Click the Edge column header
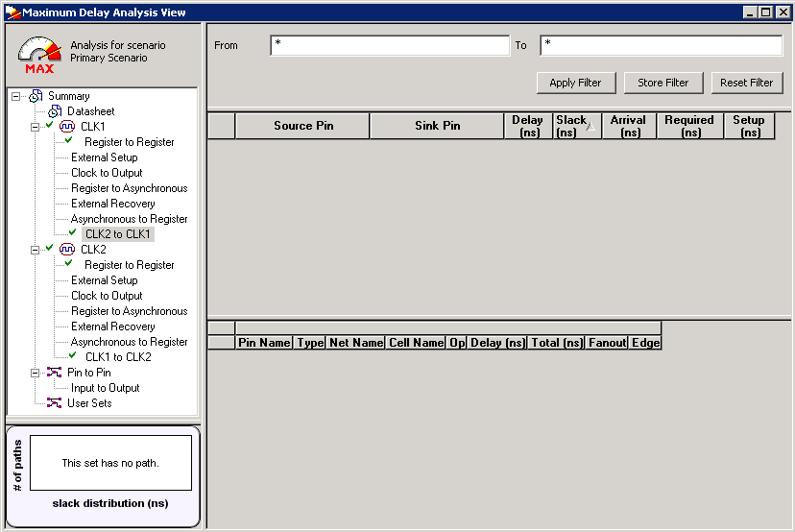The width and height of the screenshot is (795, 532). pos(645,343)
